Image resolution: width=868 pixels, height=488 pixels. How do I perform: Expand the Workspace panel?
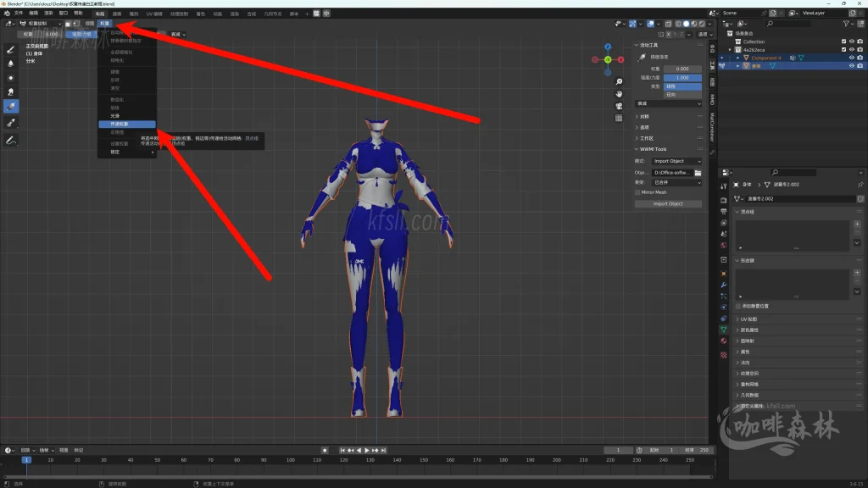pyautogui.click(x=645, y=138)
